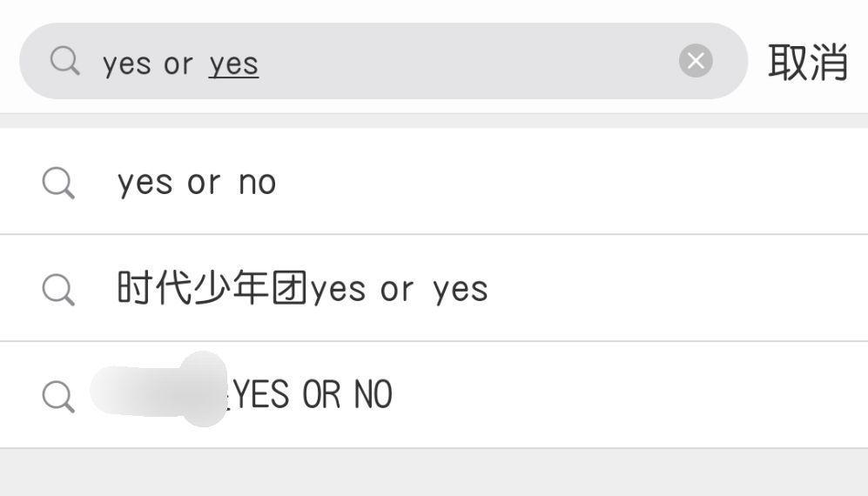
Task: Click the blank space right of "yes or no"
Action: point(566,183)
